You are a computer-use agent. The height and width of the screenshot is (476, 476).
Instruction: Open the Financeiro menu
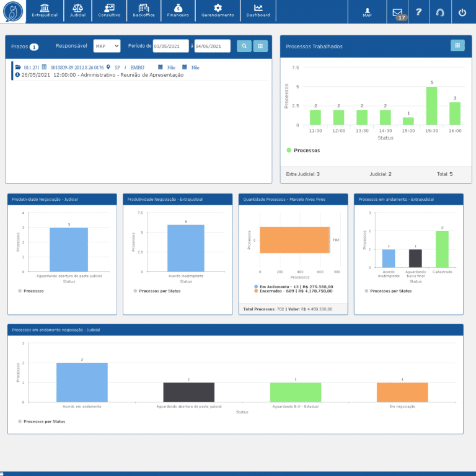point(178,11)
